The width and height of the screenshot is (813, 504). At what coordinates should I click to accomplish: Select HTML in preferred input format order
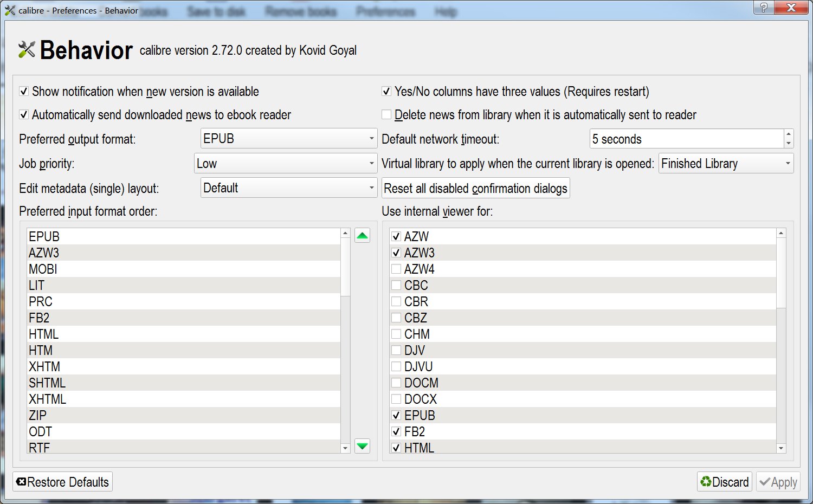click(x=184, y=334)
